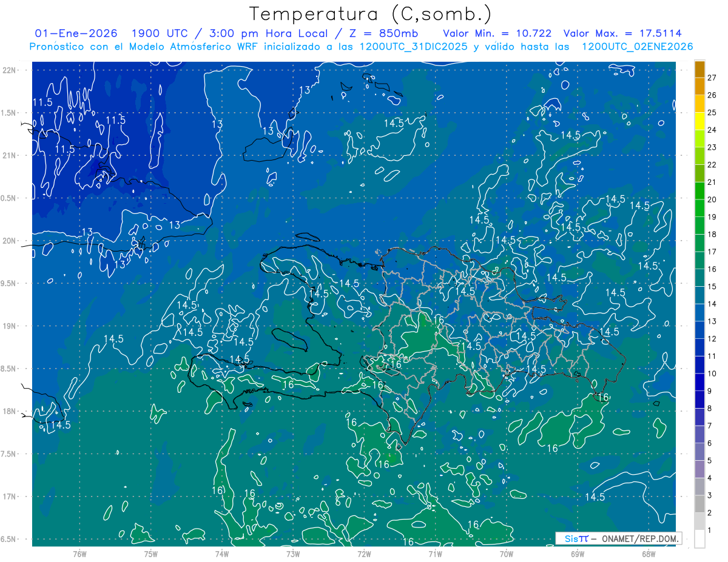Click the 21N latitude axis label

pyautogui.click(x=9, y=155)
